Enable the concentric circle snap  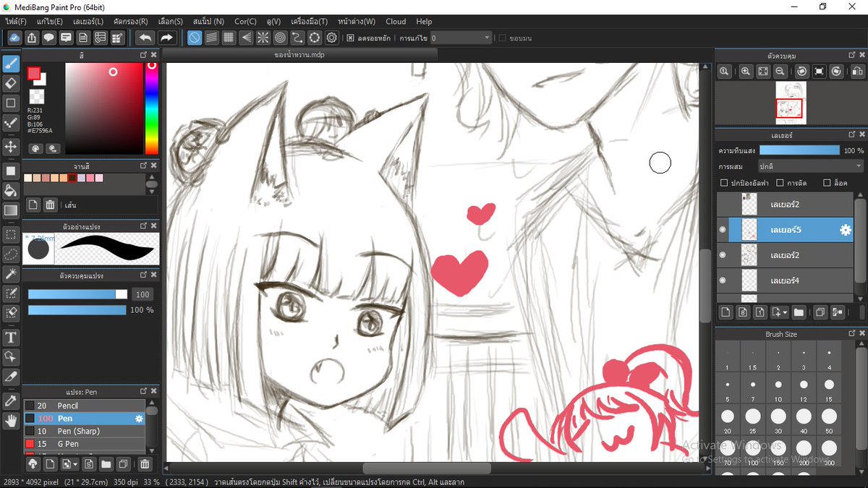pyautogui.click(x=281, y=38)
